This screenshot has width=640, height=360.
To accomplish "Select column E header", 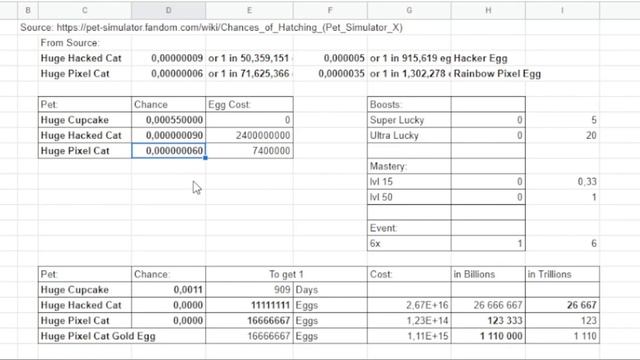I will point(249,10).
